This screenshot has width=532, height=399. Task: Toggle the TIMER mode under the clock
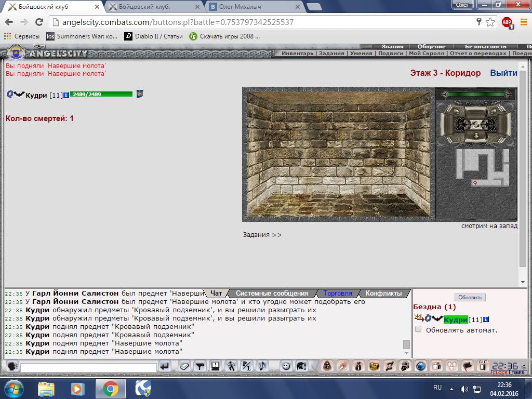point(518,373)
